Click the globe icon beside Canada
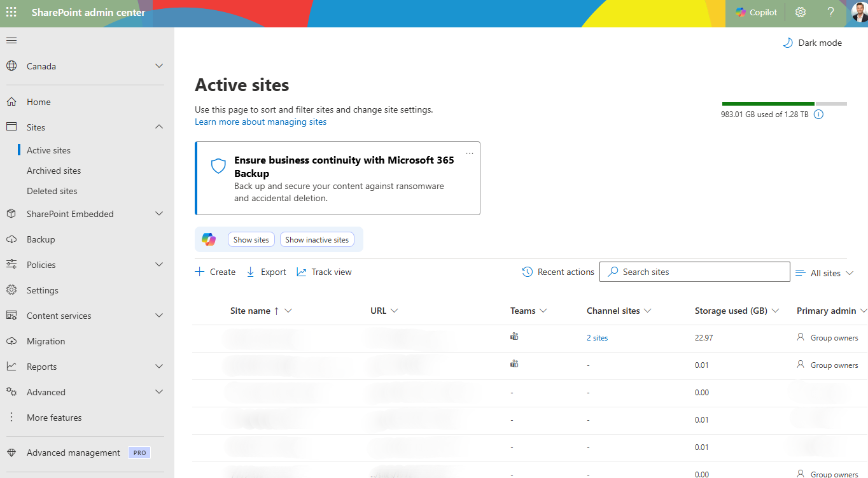Viewport: 868px width, 478px height. coord(11,66)
